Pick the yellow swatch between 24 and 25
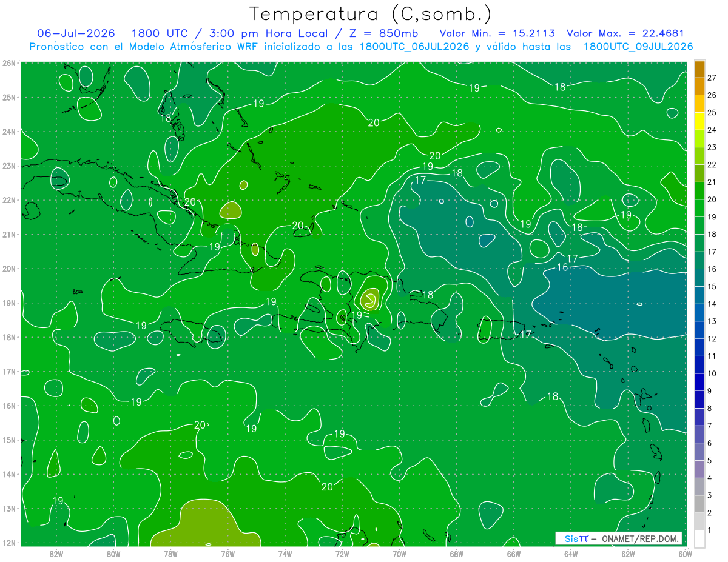728x562 pixels. 699,121
